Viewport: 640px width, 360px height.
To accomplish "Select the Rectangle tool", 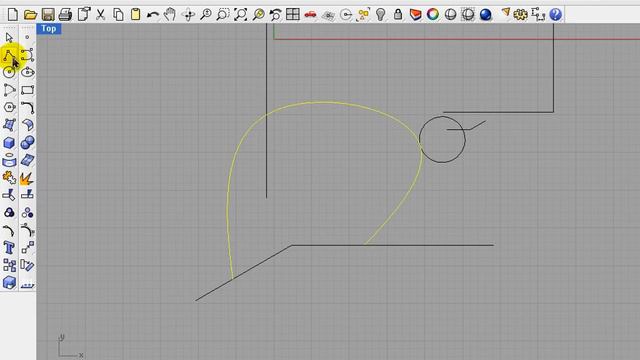I will point(27,90).
